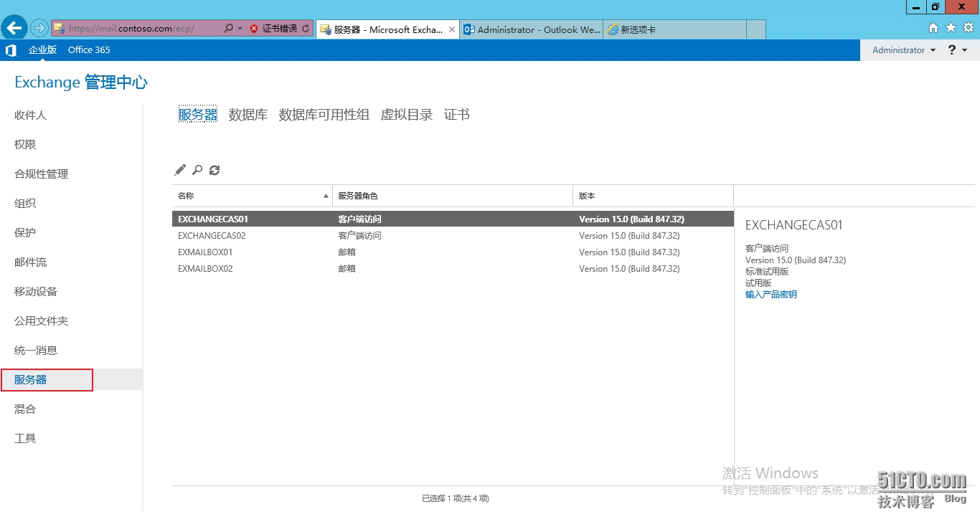Open browser settings with the gear icon

[968, 27]
